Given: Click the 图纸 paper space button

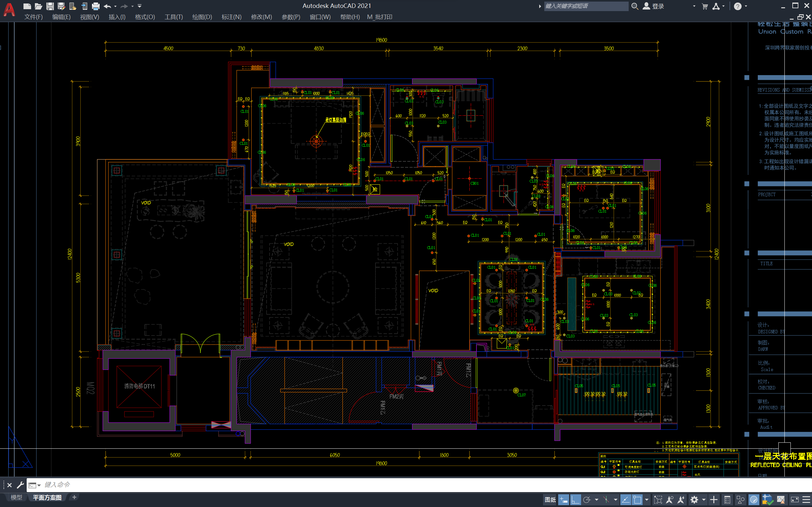Looking at the screenshot, I should pyautogui.click(x=550, y=500).
